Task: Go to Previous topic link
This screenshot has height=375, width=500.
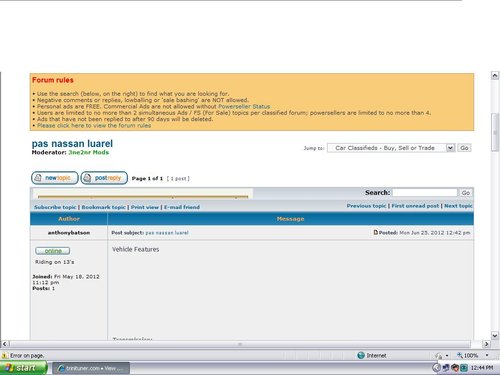Action: tap(366, 206)
